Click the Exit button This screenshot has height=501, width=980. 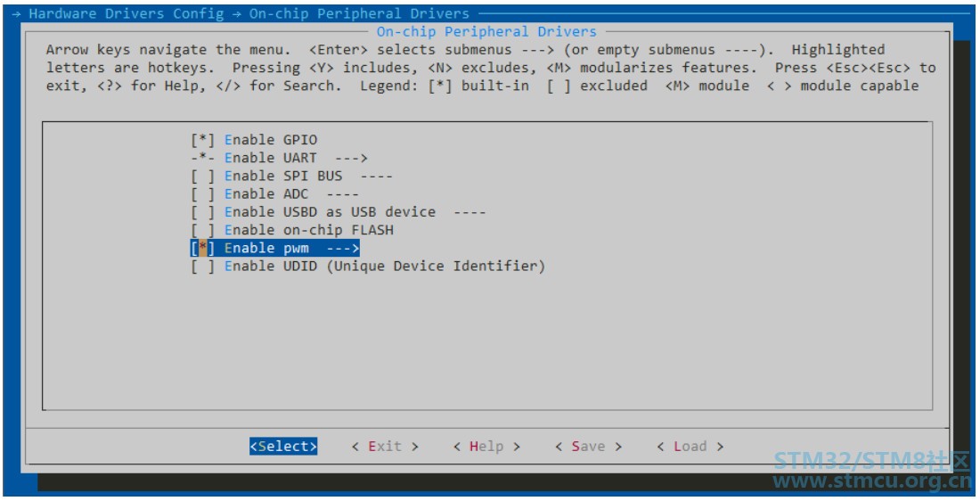pos(384,446)
